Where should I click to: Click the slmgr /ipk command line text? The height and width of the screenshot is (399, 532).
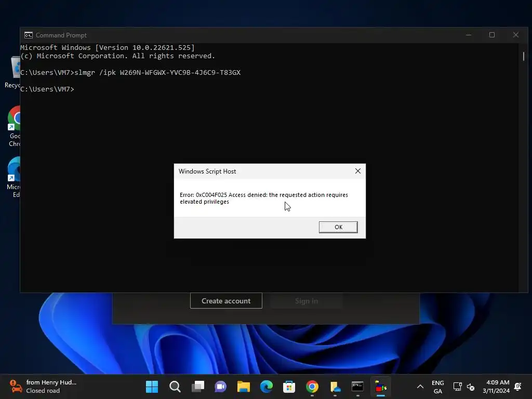click(x=157, y=72)
